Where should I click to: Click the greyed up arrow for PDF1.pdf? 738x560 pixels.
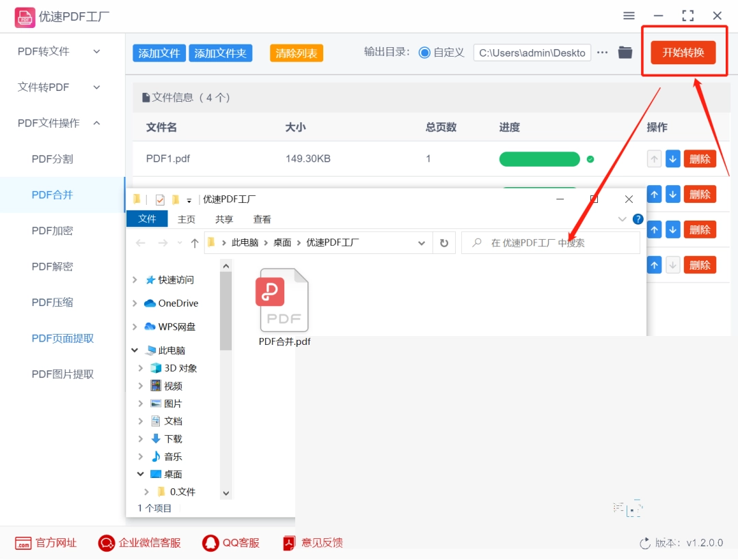(x=654, y=159)
